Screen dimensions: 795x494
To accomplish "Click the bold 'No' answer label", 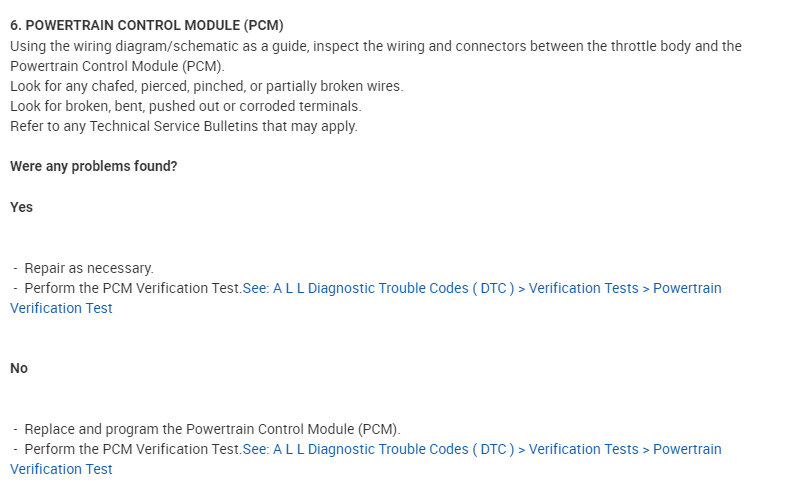I will pyautogui.click(x=19, y=368).
